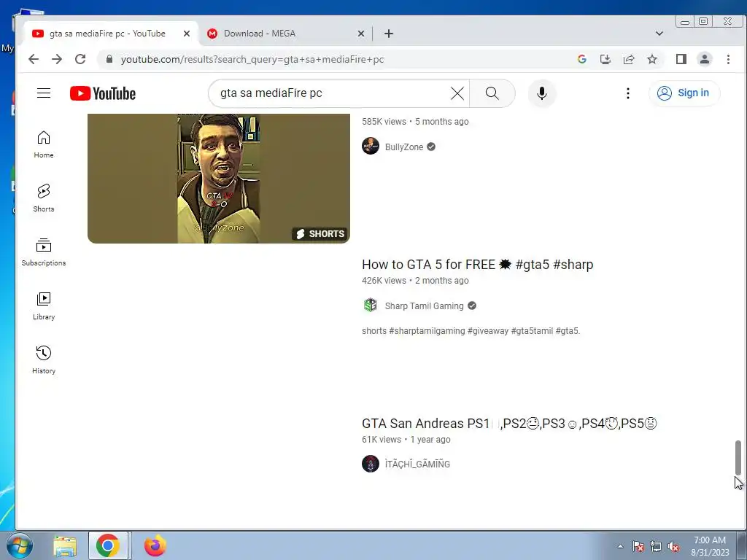747x560 pixels.
Task: Reload the YouTube page
Action: point(80,59)
